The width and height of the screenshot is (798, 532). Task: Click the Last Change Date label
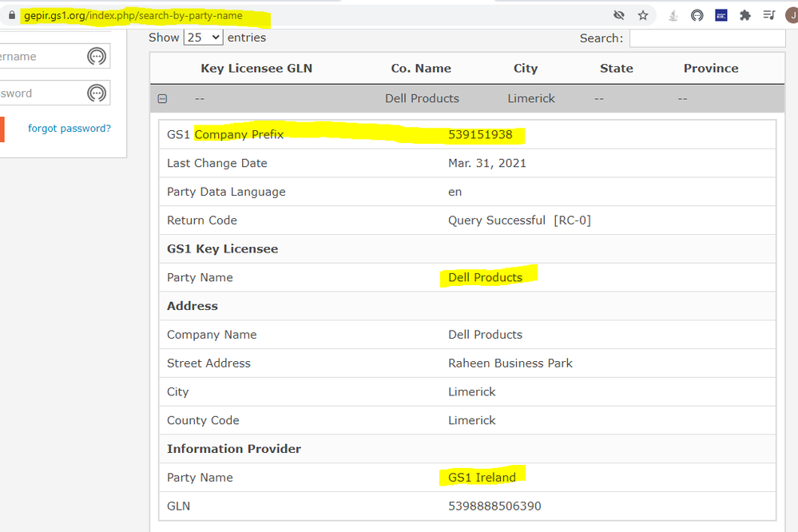pos(216,164)
